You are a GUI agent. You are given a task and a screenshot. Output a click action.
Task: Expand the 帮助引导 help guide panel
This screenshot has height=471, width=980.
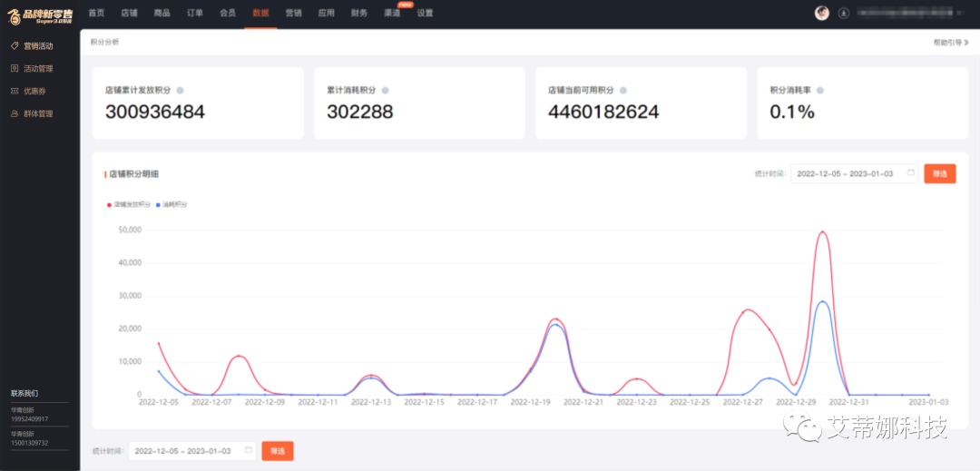951,43
